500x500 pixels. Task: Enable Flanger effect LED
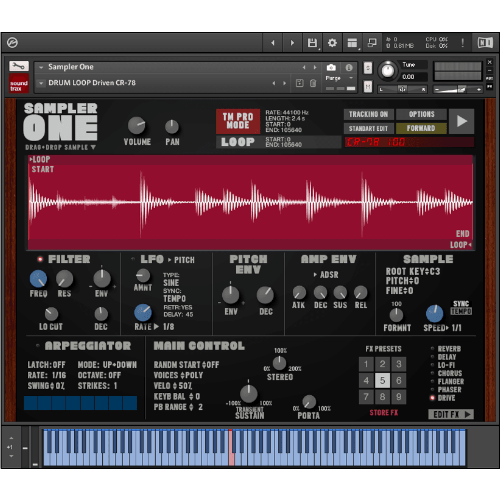click(432, 381)
